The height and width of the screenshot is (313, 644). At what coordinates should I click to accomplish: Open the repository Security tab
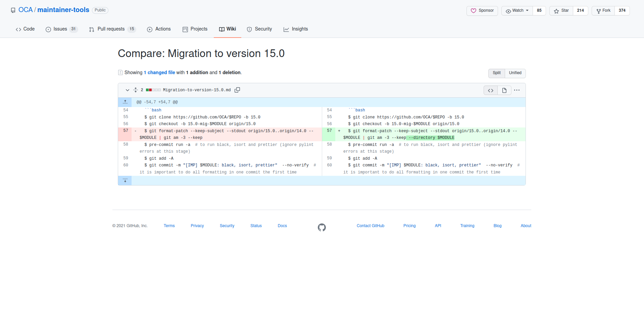point(259,29)
